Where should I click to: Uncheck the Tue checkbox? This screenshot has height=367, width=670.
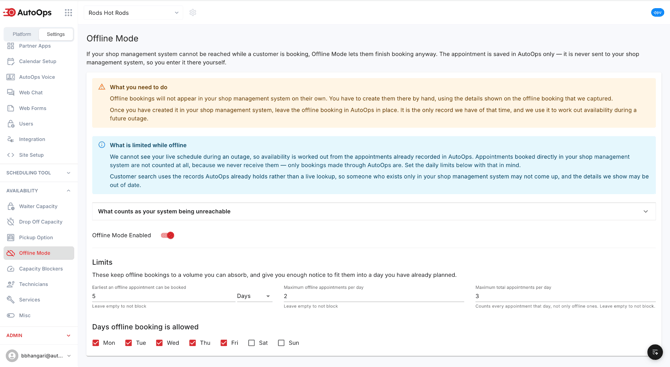tap(128, 343)
